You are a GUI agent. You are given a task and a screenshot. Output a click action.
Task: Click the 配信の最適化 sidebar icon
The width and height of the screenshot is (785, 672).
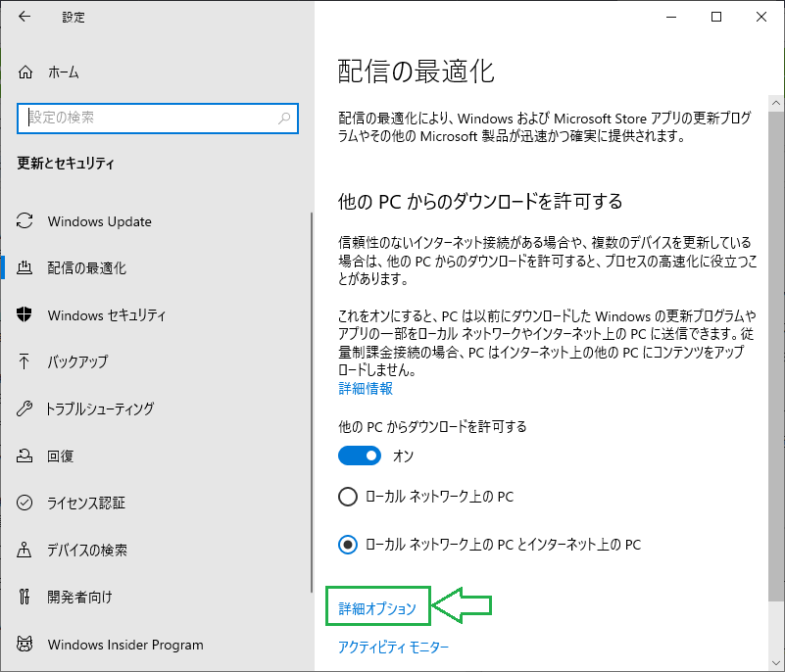tap(25, 268)
